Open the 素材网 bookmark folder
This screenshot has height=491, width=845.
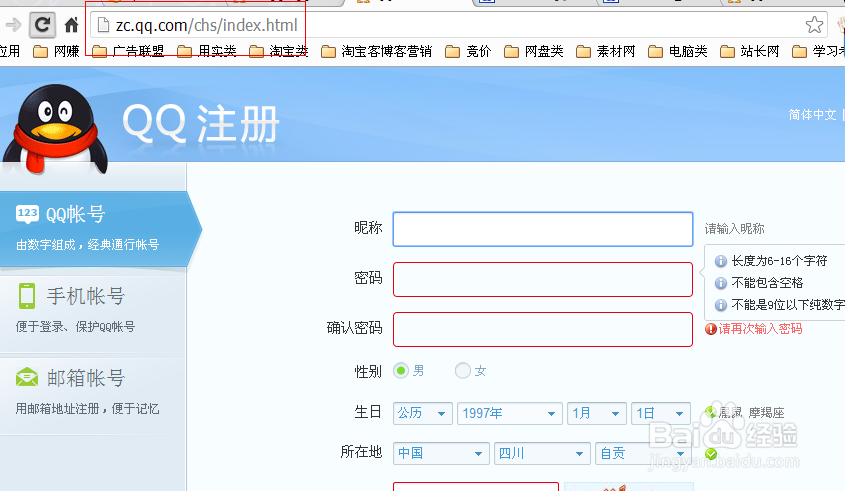[606, 51]
